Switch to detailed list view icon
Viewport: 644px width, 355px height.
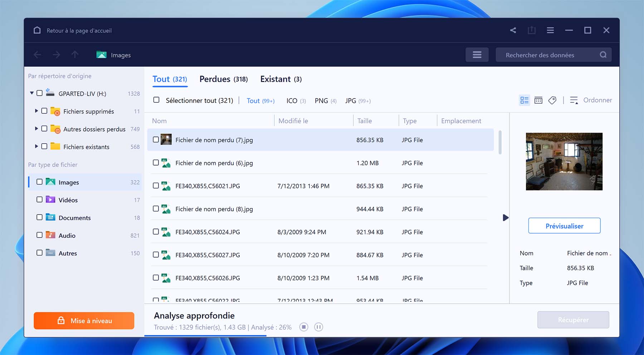pos(524,100)
